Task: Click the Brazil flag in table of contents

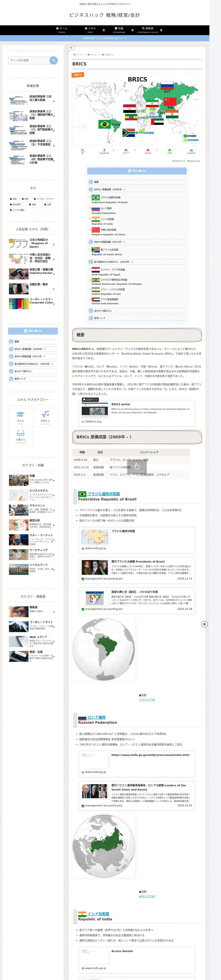Action: [x=96, y=197]
